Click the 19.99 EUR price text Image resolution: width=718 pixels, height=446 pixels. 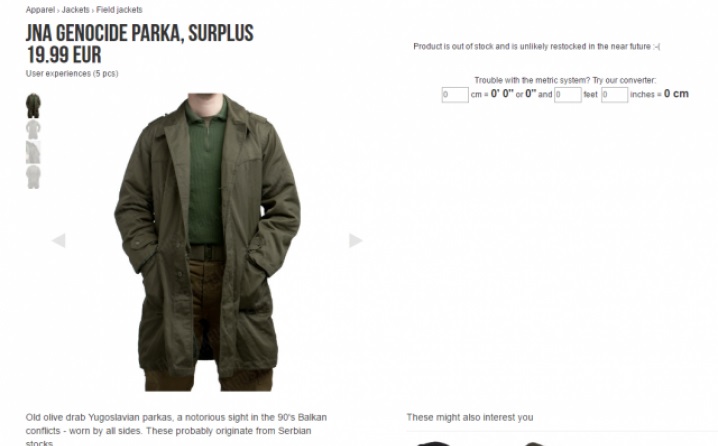(64, 55)
